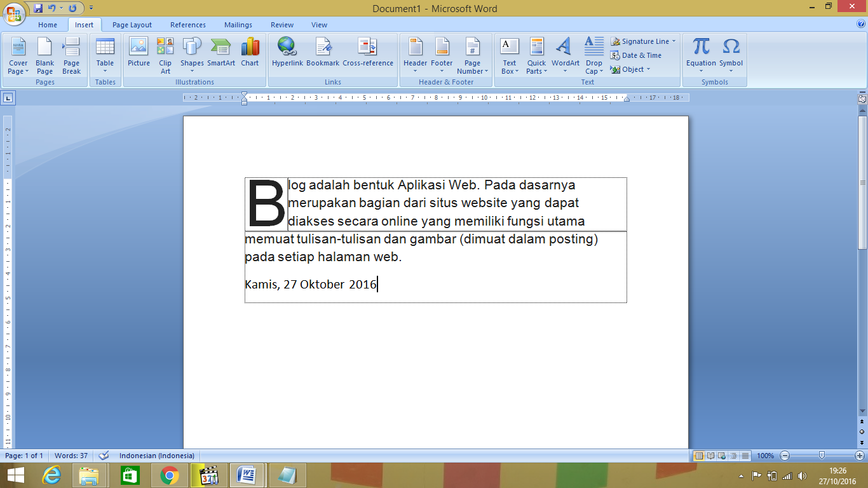Image resolution: width=868 pixels, height=488 pixels.
Task: Open the Page Number dropdown
Action: pyautogui.click(x=472, y=56)
